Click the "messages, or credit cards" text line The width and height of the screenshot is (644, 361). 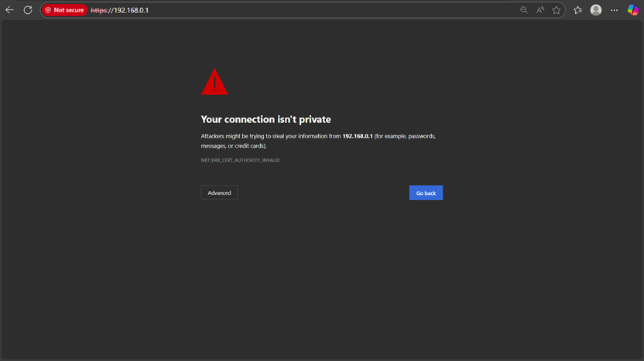(234, 145)
